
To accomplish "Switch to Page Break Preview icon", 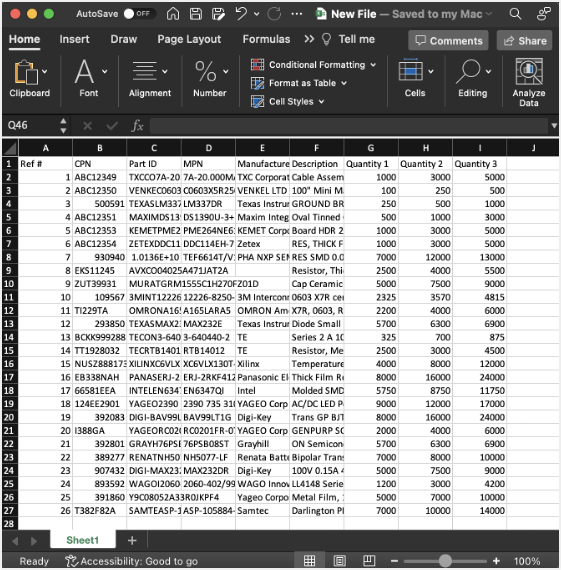I will [369, 561].
